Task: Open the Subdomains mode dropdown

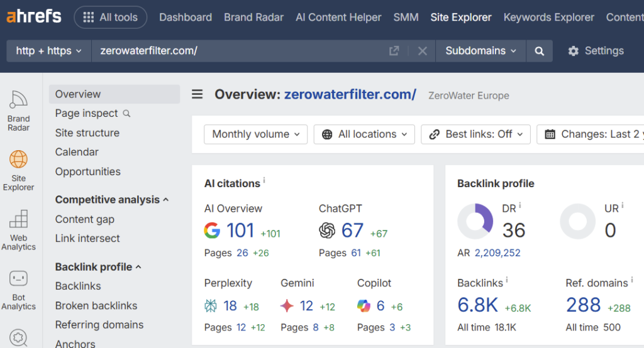Action: 480,51
